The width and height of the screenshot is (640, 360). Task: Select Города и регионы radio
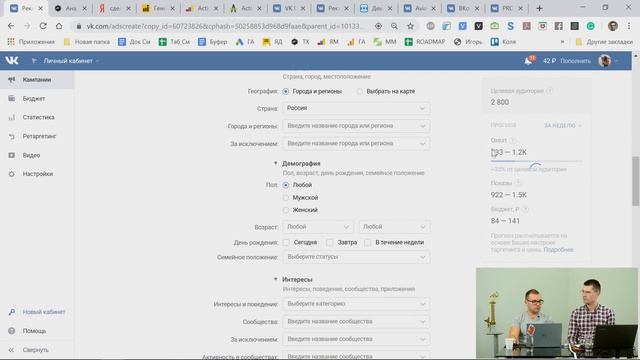pyautogui.click(x=286, y=91)
